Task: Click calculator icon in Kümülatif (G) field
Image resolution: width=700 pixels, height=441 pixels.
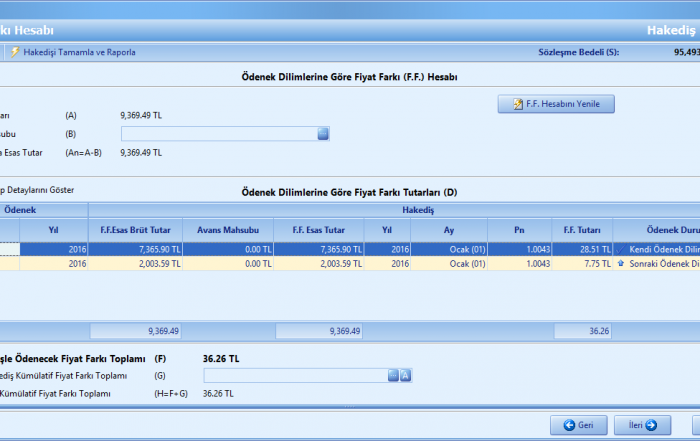Action: [392, 375]
